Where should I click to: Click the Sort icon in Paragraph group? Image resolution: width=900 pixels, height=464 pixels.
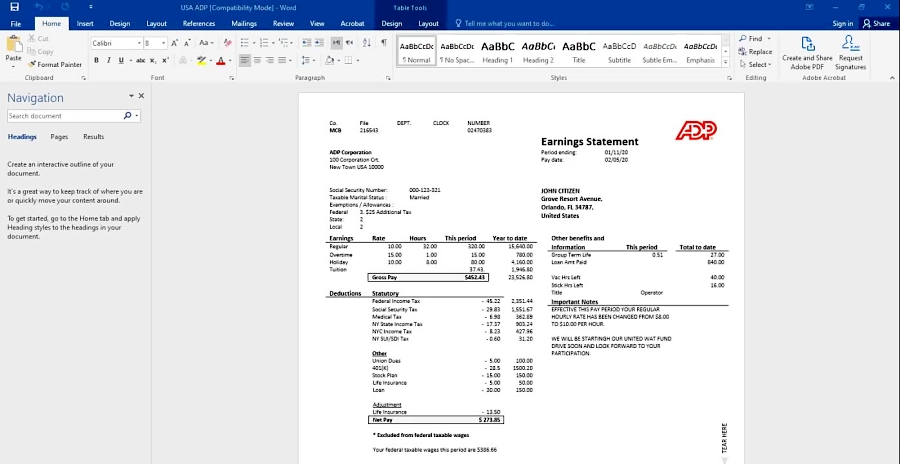point(367,43)
